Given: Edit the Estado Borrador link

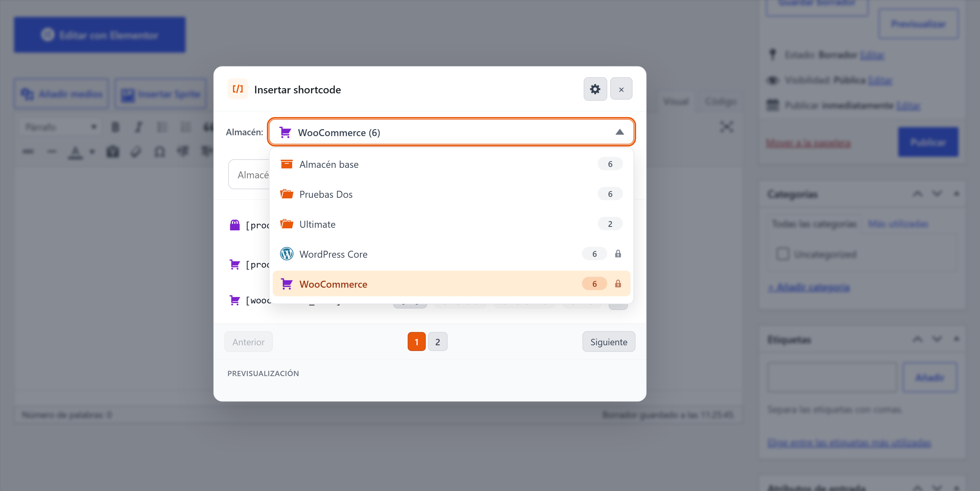Looking at the screenshot, I should 872,55.
